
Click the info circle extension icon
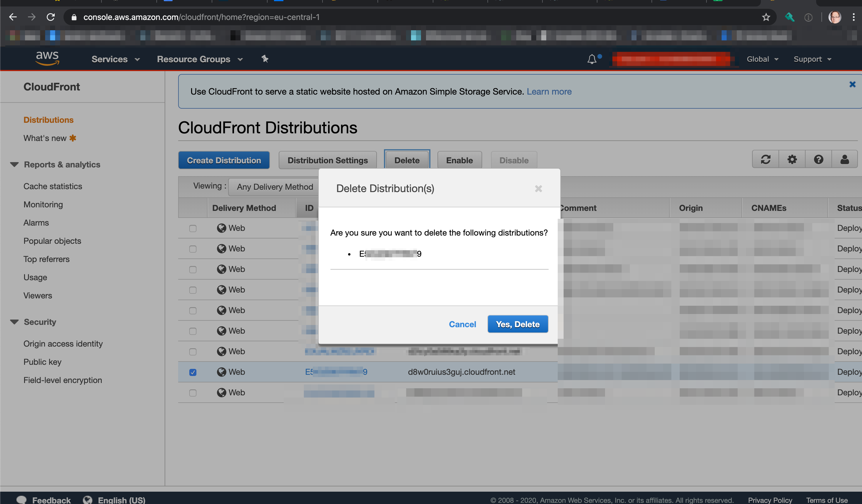(808, 17)
